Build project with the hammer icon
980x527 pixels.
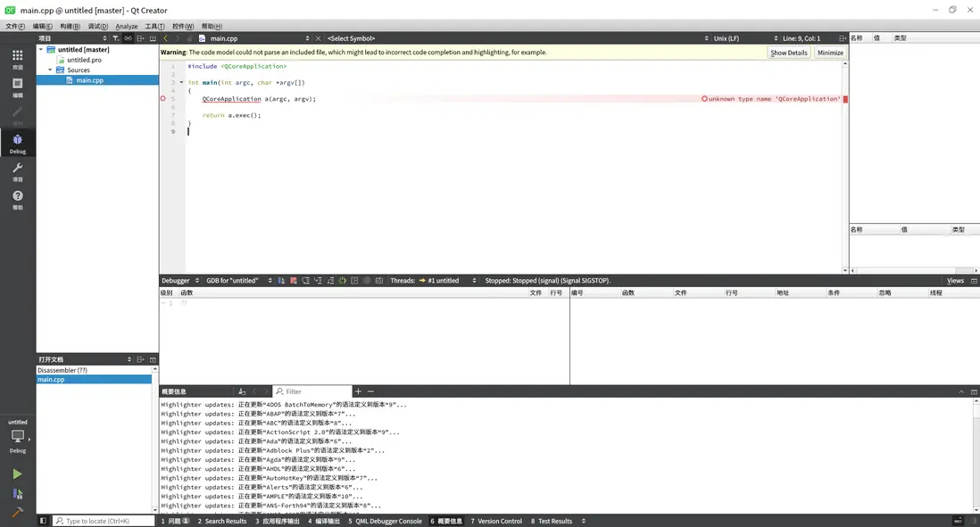click(18, 512)
